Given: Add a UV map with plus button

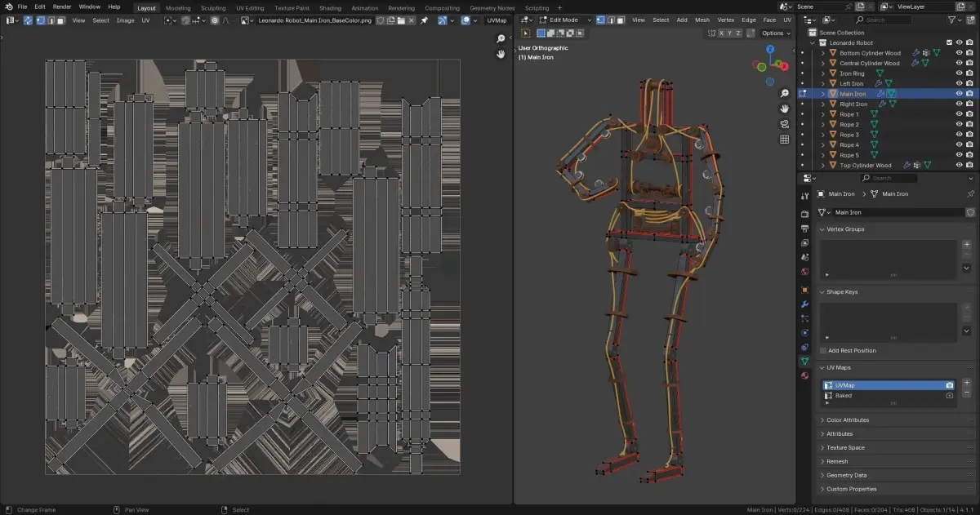Looking at the screenshot, I should tap(967, 382).
